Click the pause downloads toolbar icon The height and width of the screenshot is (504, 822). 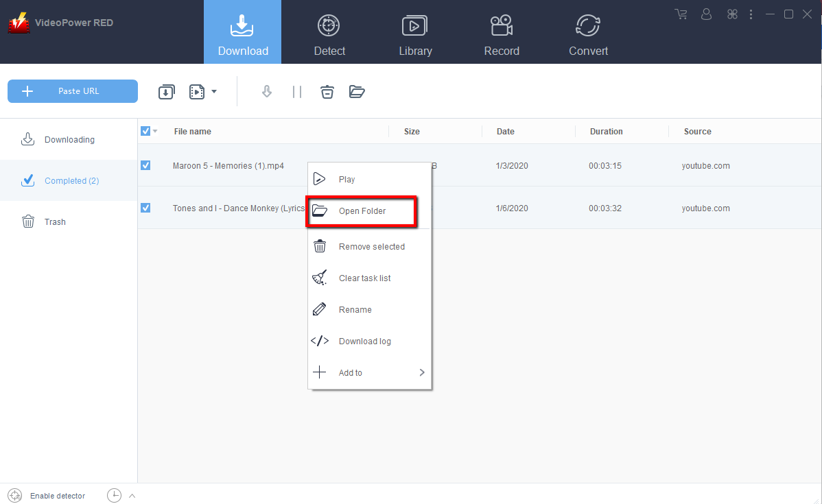coord(297,91)
